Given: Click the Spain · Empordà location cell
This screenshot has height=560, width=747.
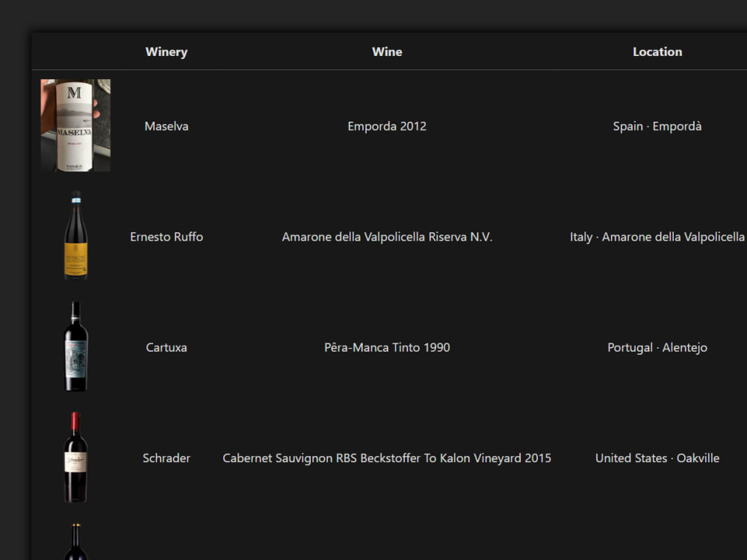Looking at the screenshot, I should pos(657,126).
